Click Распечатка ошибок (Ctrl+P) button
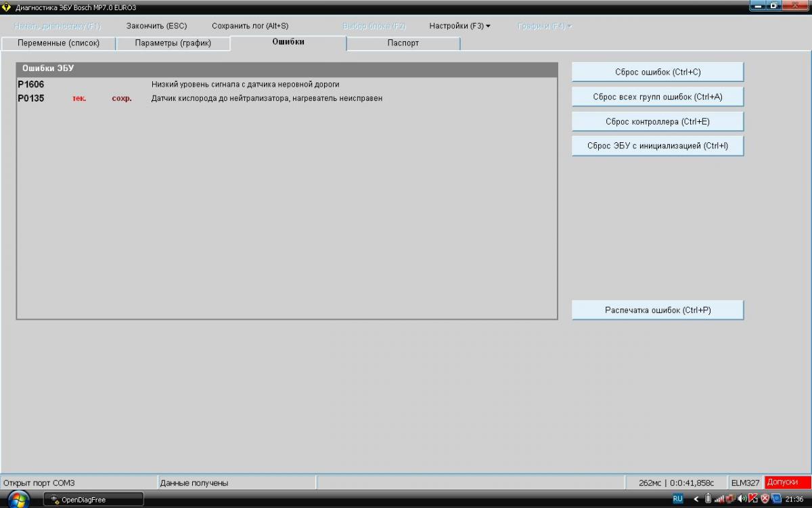Screen dimensions: 812x508 pyautogui.click(x=658, y=310)
